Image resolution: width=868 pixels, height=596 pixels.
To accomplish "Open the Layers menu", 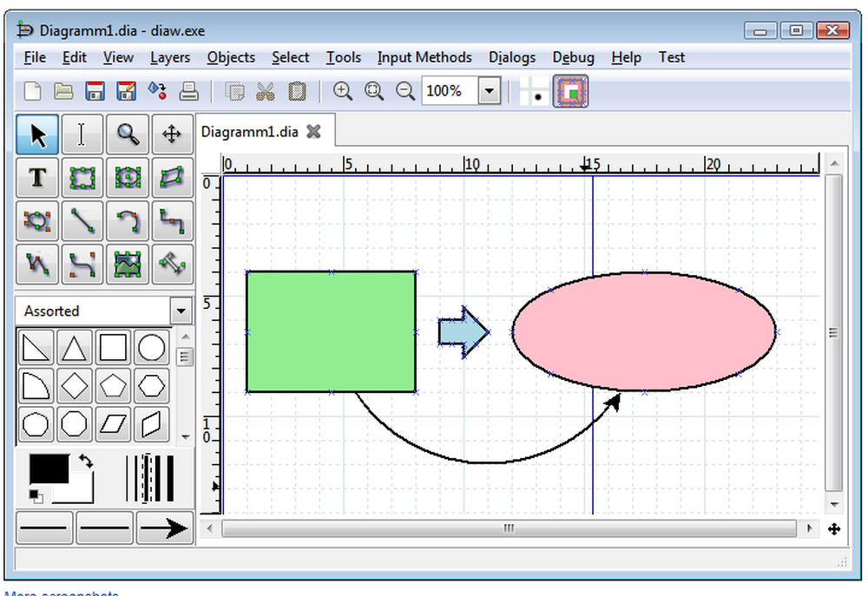I will (x=170, y=57).
